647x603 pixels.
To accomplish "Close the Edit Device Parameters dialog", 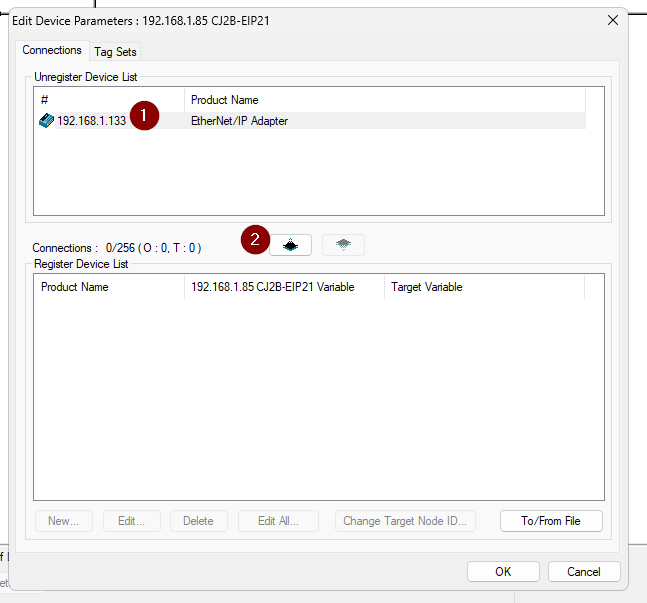I will [613, 20].
